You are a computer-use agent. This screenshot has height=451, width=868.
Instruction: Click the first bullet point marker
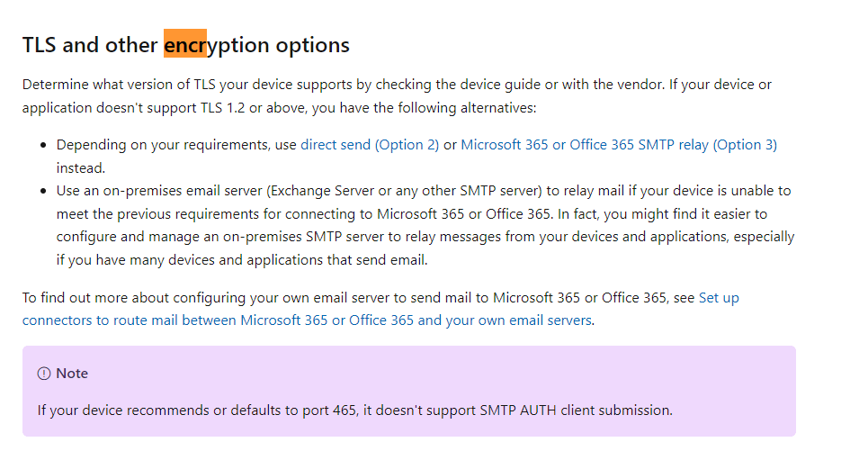[43, 146]
